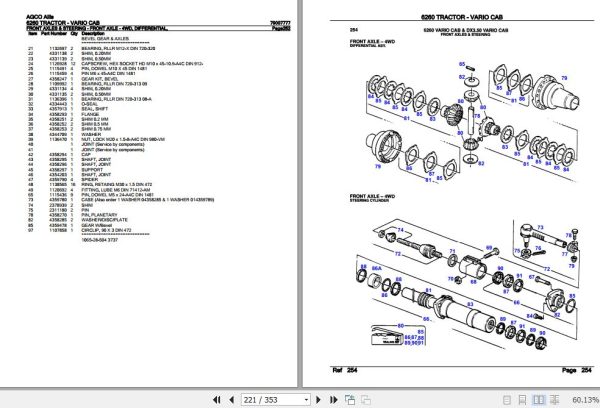Click the Ref 254 footer label
Screen dimensions: 600x408
tap(345, 370)
